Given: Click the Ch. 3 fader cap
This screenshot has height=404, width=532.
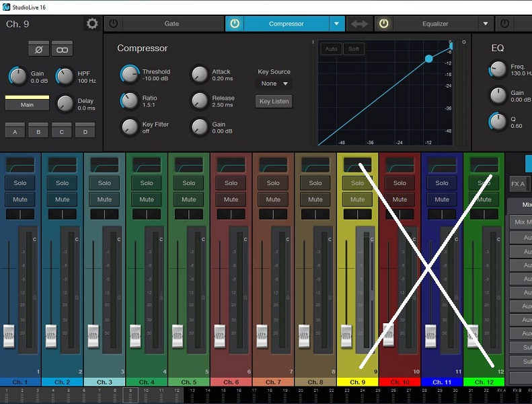Looking at the screenshot, I should [93, 336].
